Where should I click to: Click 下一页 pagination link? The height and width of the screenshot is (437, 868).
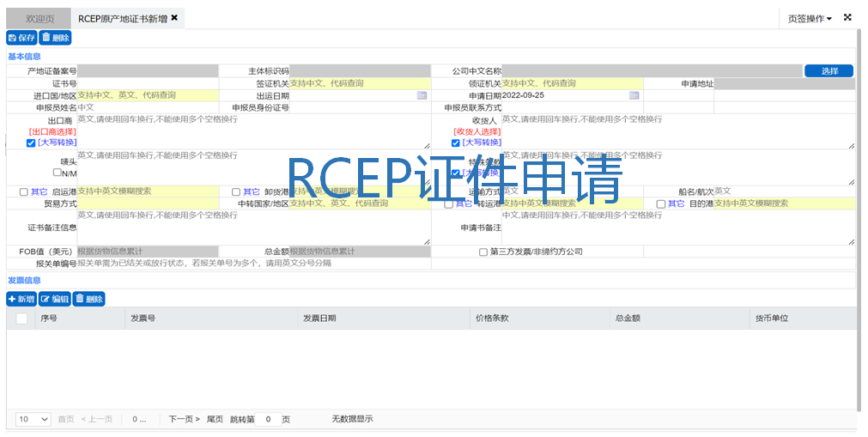(x=184, y=419)
